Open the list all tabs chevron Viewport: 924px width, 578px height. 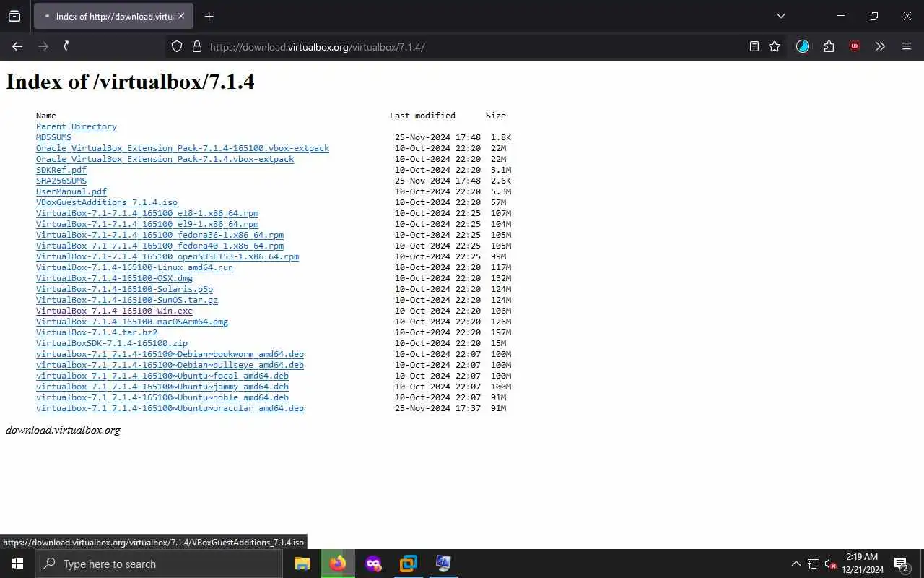pos(780,16)
